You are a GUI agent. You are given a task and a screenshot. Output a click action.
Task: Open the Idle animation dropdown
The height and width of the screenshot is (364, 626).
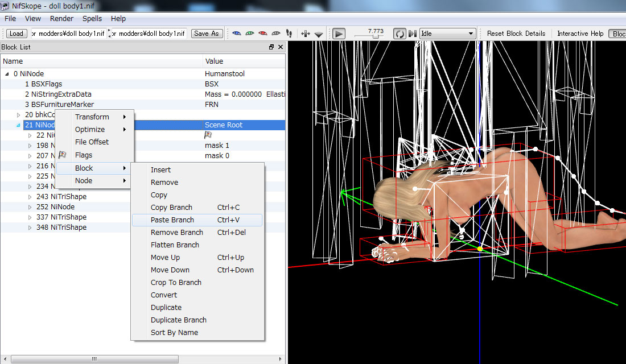click(x=447, y=34)
